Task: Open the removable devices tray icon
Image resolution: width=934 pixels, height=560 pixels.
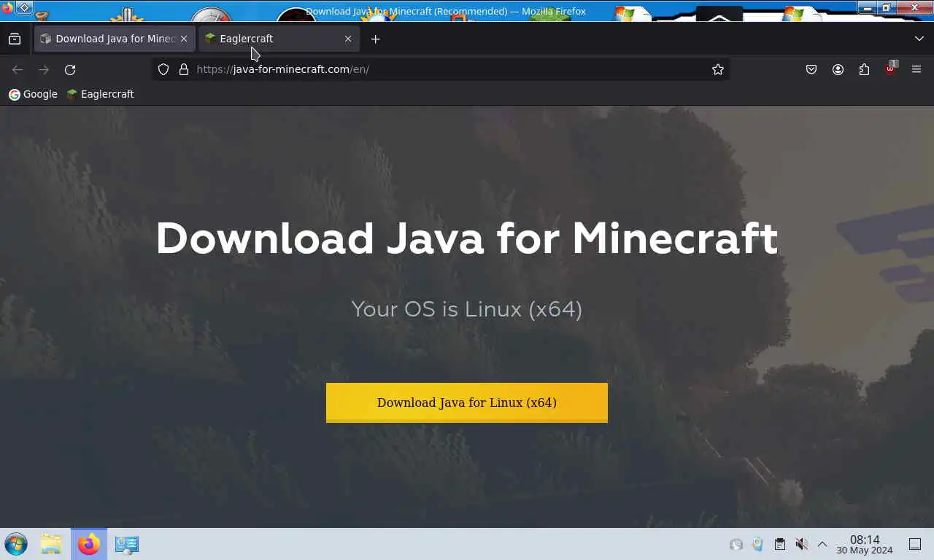Action: pyautogui.click(x=757, y=544)
